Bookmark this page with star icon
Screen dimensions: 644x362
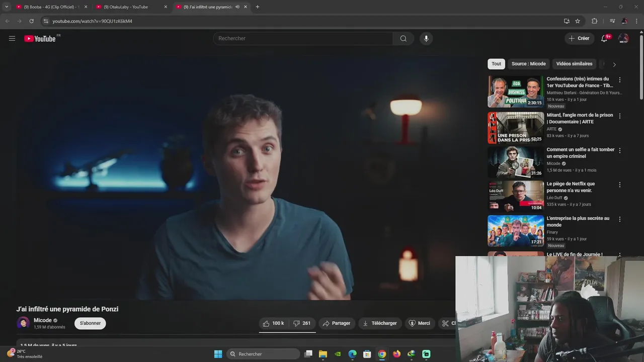coord(578,21)
